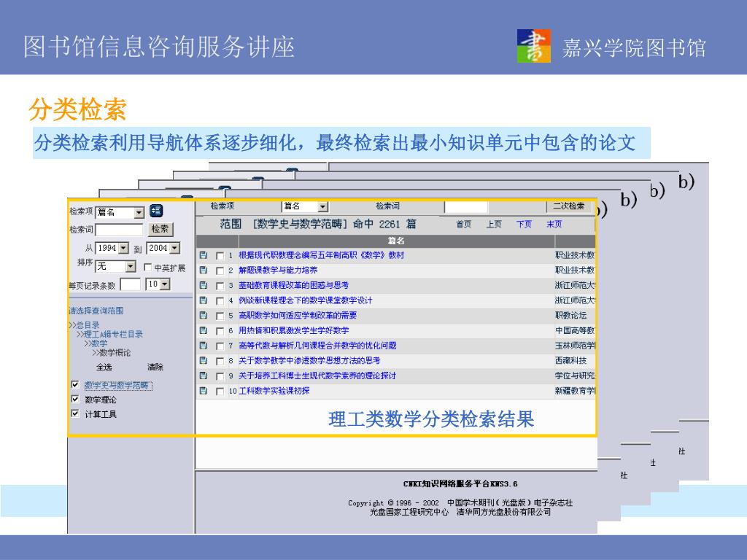Click 全选 to select all categories

point(104,367)
